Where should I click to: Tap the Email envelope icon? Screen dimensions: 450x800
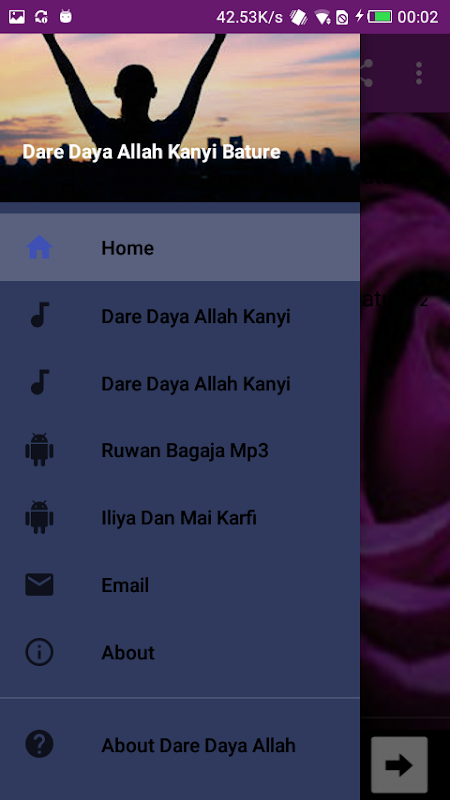point(39,585)
